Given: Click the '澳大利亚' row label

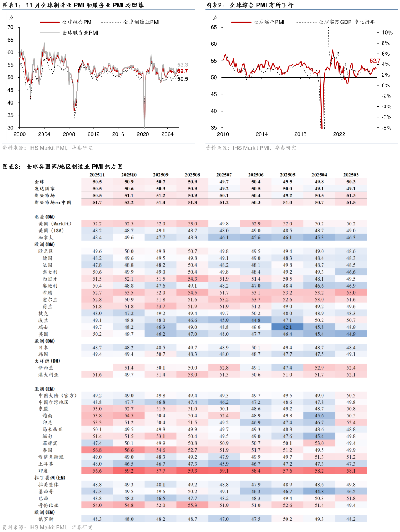Looking at the screenshot, I should pyautogui.click(x=49, y=375).
